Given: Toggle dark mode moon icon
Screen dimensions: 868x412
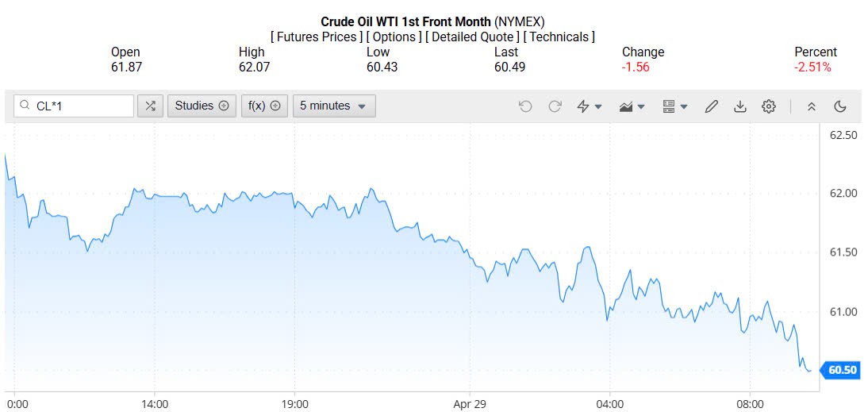Looking at the screenshot, I should (x=840, y=106).
